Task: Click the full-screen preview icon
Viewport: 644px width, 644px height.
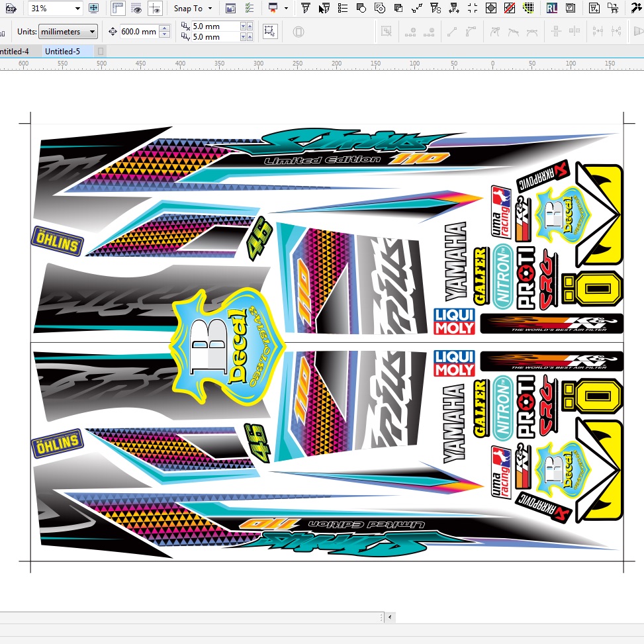Action: click(x=93, y=8)
